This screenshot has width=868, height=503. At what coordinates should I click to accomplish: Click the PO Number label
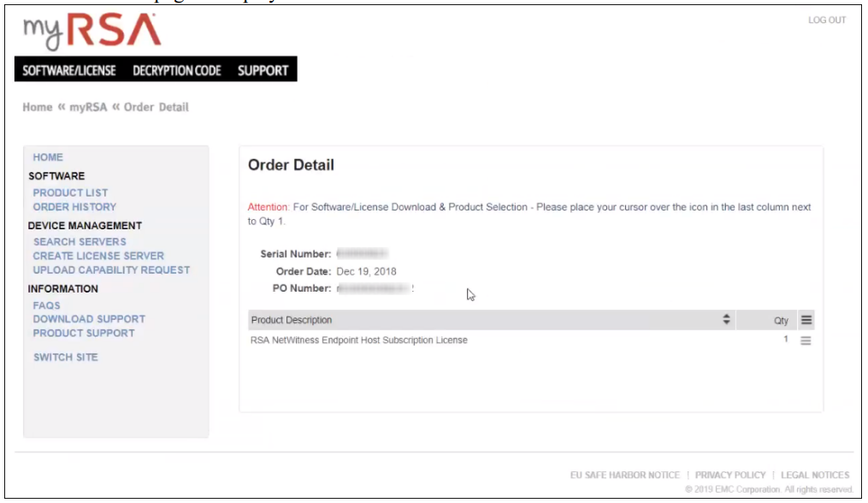pyautogui.click(x=302, y=288)
